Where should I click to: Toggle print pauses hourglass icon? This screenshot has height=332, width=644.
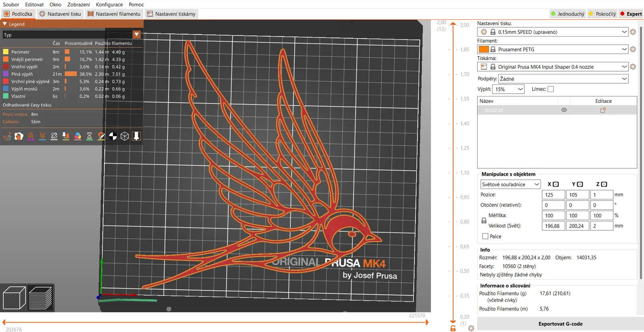click(89, 136)
